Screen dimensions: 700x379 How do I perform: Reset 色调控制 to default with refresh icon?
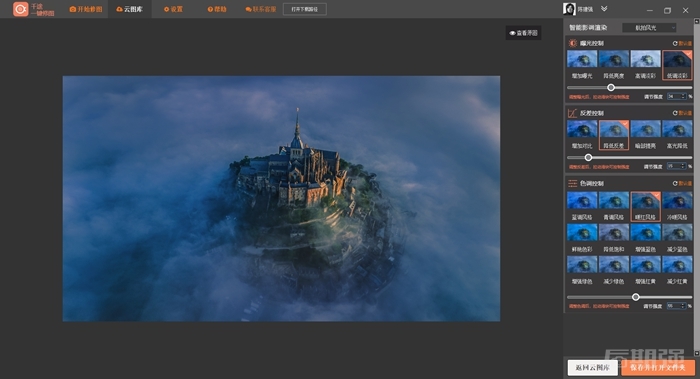(x=682, y=183)
